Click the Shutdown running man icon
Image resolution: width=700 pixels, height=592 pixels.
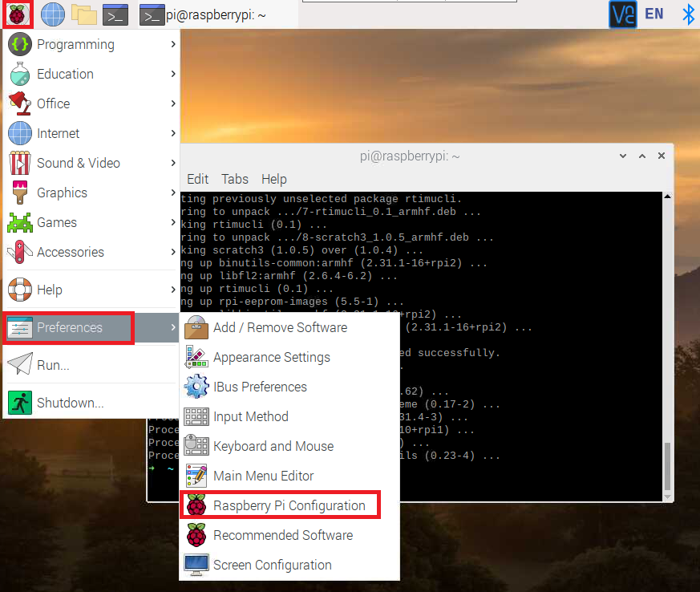tap(20, 403)
